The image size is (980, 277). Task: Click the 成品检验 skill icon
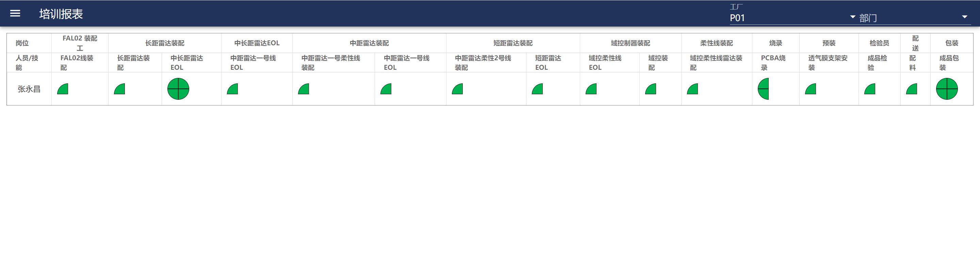point(870,89)
